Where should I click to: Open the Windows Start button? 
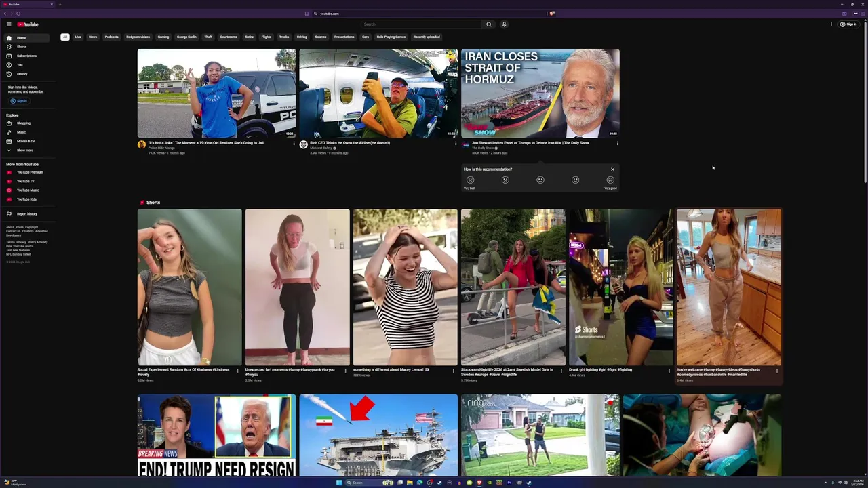coord(339,483)
